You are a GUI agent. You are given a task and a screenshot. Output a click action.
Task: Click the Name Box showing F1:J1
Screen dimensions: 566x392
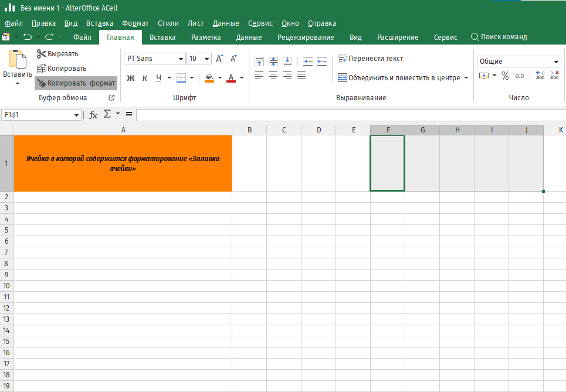pyautogui.click(x=41, y=115)
